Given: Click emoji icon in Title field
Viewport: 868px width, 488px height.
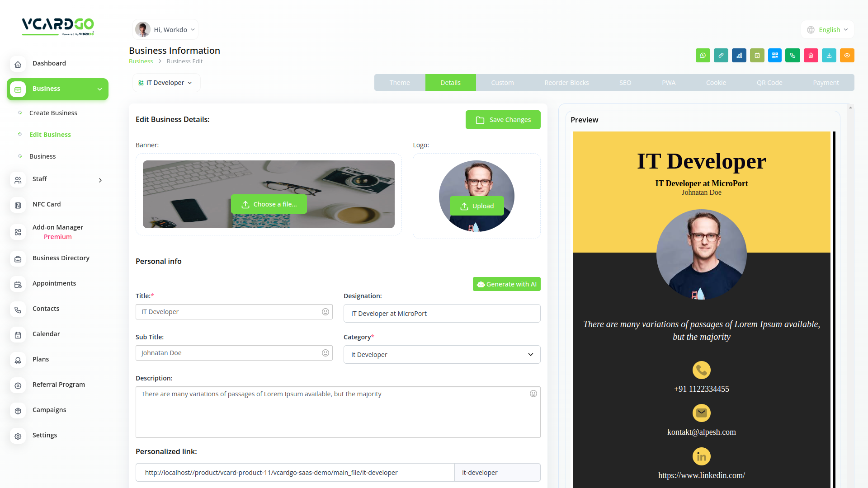Looking at the screenshot, I should 325,312.
